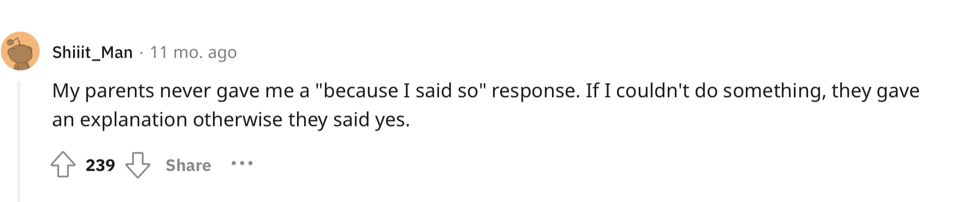
Task: Click the comment's second line of text
Action: point(231,120)
